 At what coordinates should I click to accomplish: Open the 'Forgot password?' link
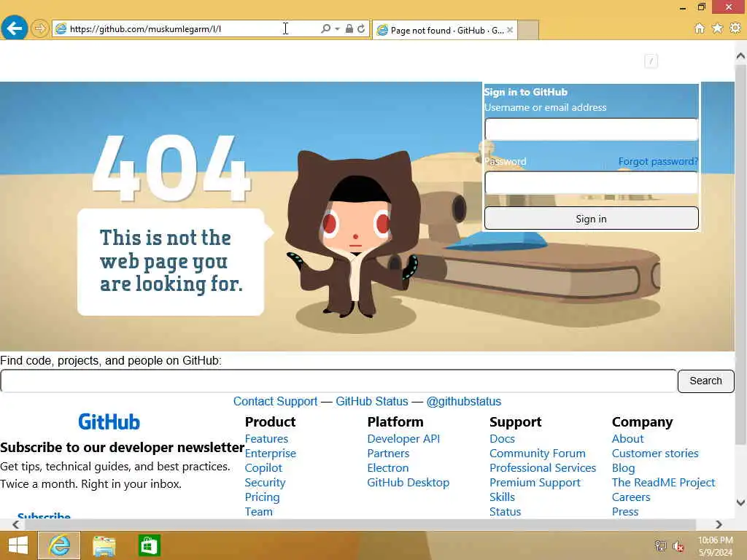658,161
